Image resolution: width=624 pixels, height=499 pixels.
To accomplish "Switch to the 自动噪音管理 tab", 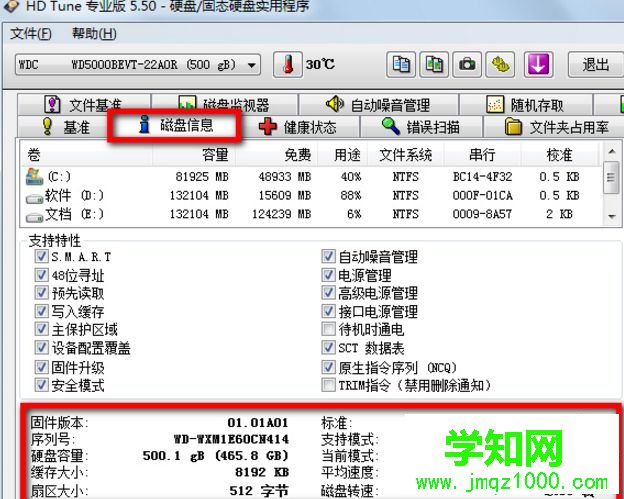I will (378, 105).
